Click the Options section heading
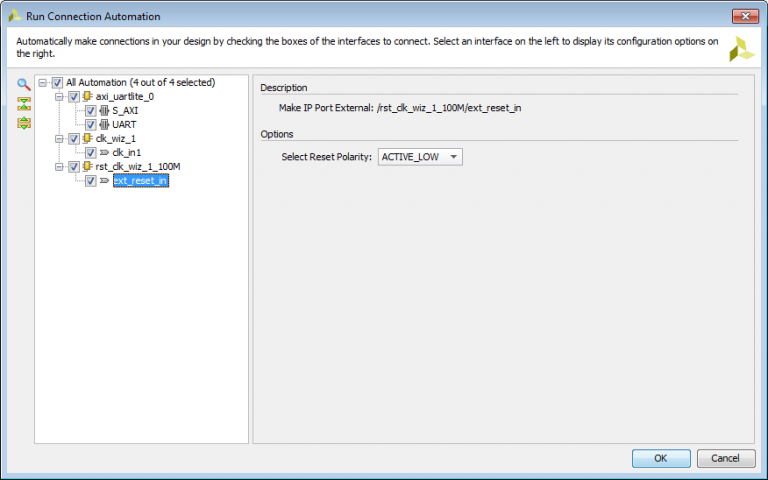 [277, 134]
